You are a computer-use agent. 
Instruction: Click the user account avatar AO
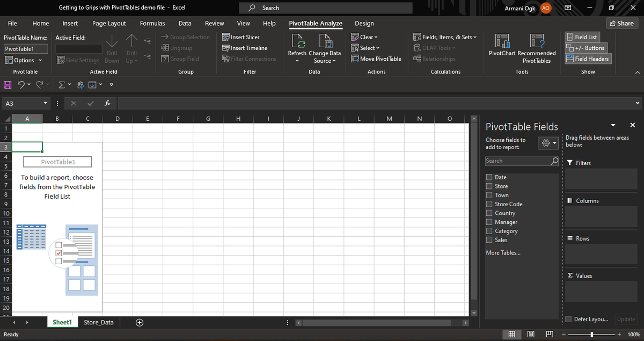[x=545, y=8]
